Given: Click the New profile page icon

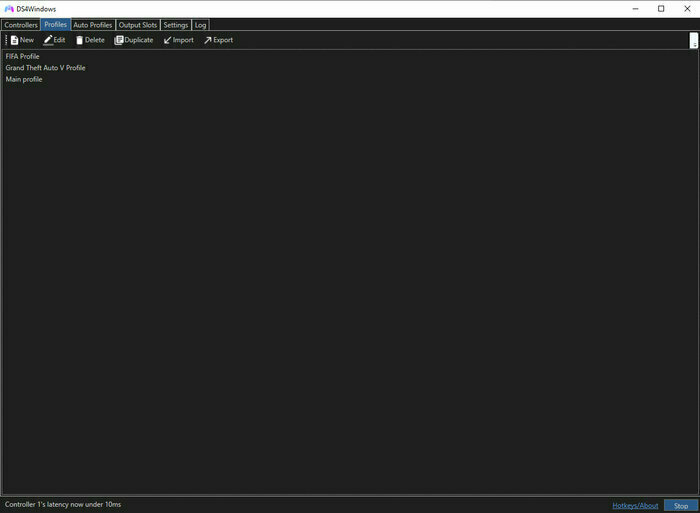Looking at the screenshot, I should 14,40.
